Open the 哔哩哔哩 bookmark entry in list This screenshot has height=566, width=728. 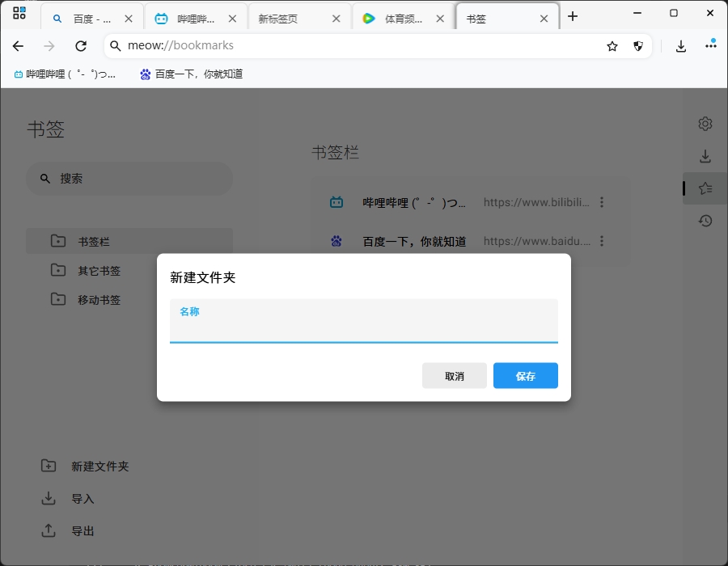coord(413,203)
